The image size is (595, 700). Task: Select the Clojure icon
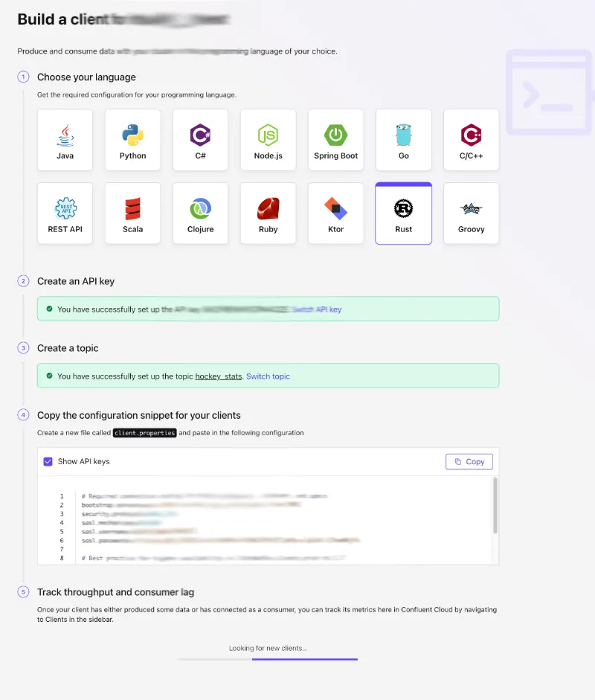(200, 208)
